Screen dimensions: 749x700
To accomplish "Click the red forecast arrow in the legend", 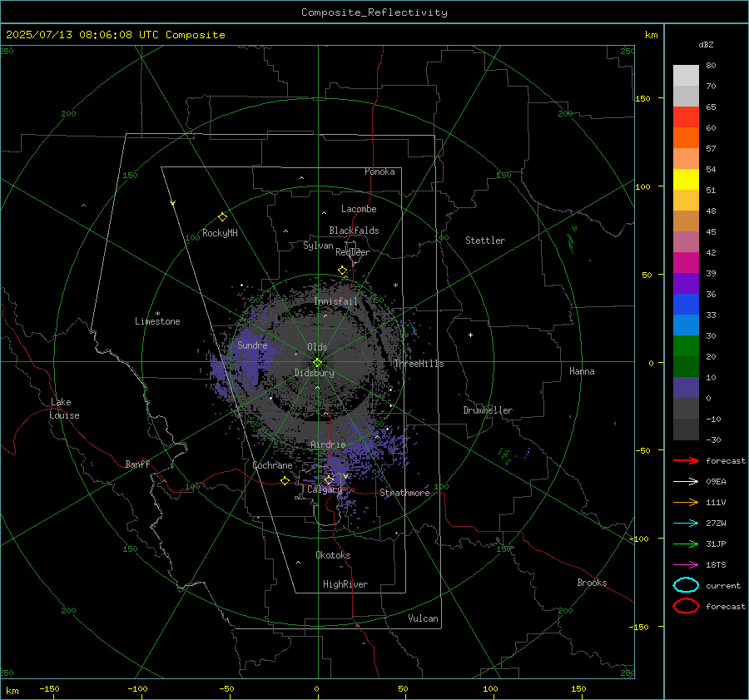I will (x=686, y=460).
